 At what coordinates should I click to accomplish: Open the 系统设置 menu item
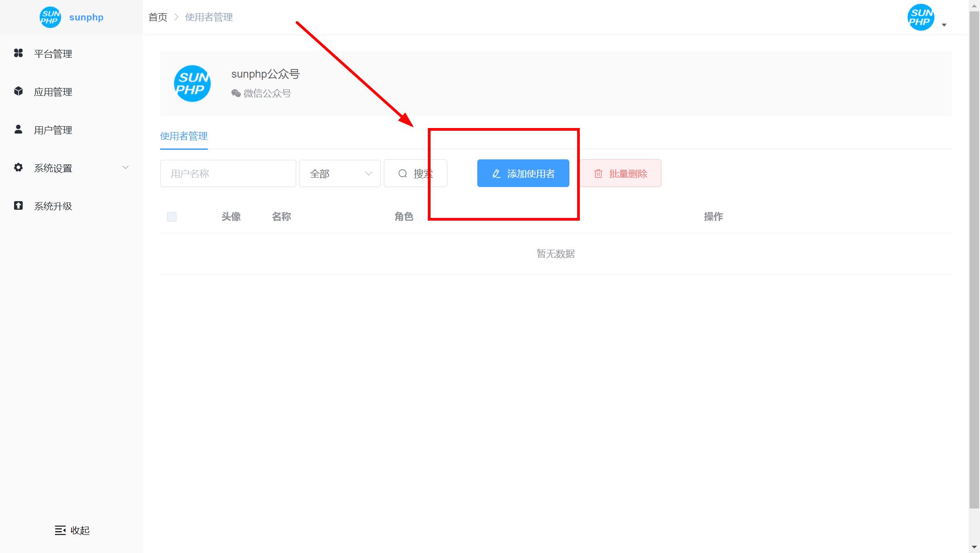click(71, 168)
